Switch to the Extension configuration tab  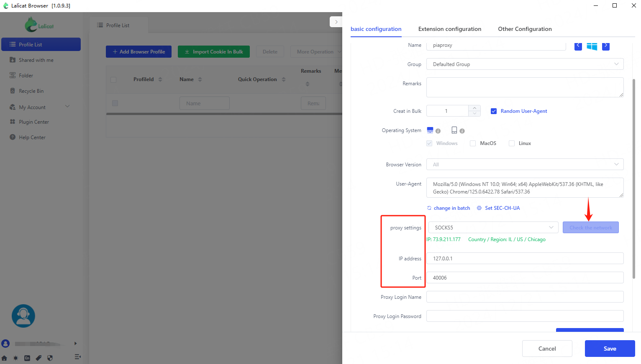click(450, 29)
